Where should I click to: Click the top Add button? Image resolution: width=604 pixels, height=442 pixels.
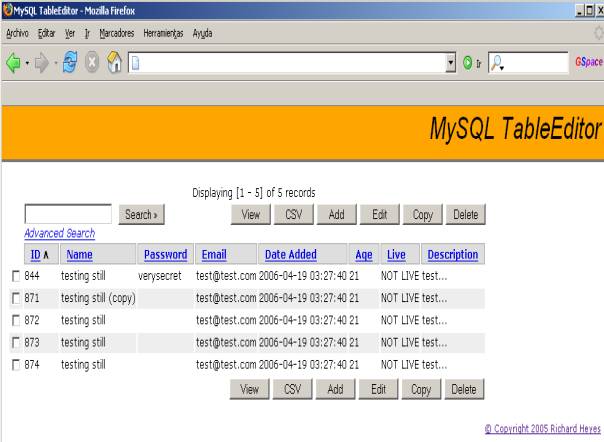336,214
